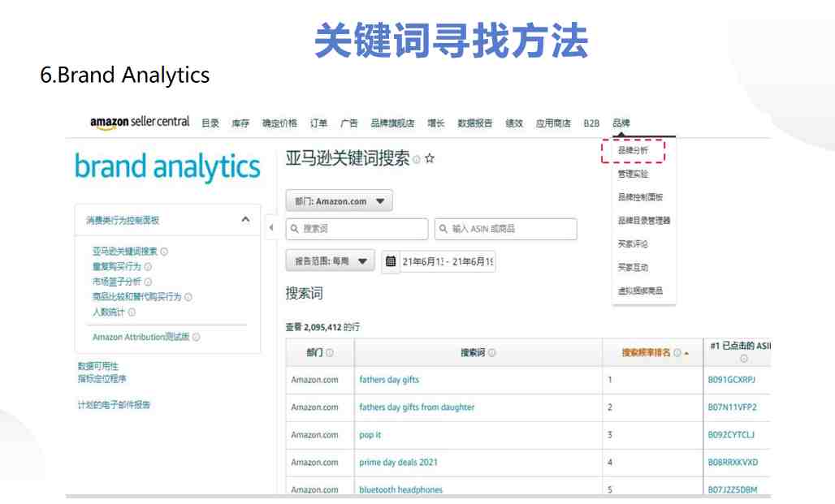Select 买家互动 from the dropdown menu

[633, 268]
